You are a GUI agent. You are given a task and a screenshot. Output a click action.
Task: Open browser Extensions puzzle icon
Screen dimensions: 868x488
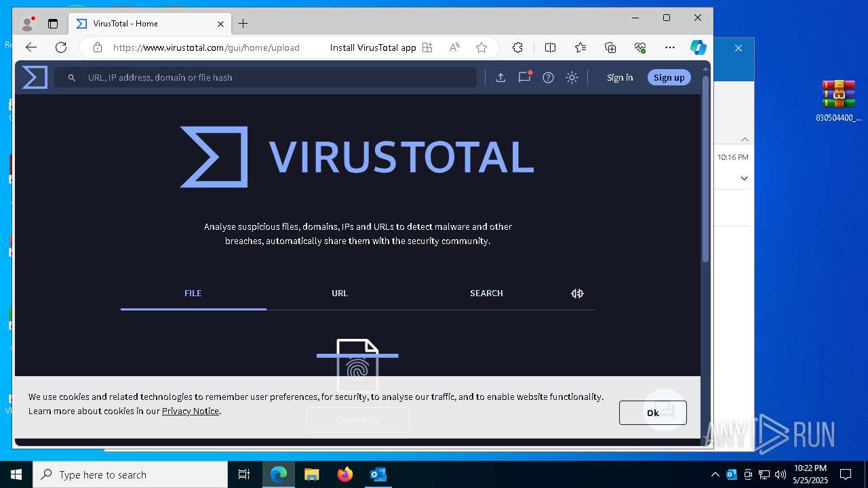pos(517,47)
